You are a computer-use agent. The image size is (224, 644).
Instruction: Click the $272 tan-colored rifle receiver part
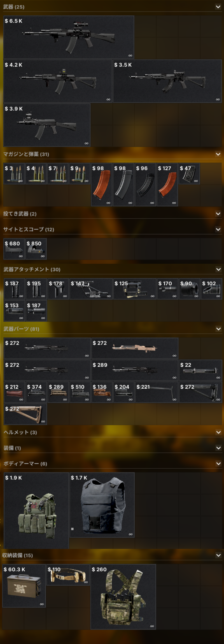click(135, 348)
